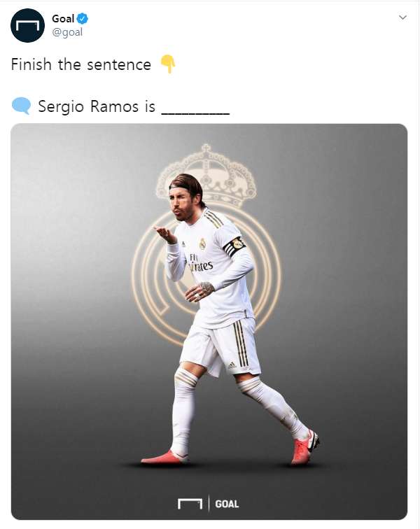Visit the @goal handle
The height and width of the screenshot is (529, 420).
coord(67,32)
